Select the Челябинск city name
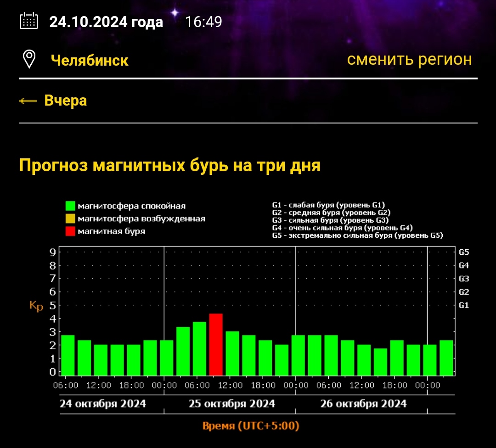Viewport: 496px width, 448px height. [90, 60]
